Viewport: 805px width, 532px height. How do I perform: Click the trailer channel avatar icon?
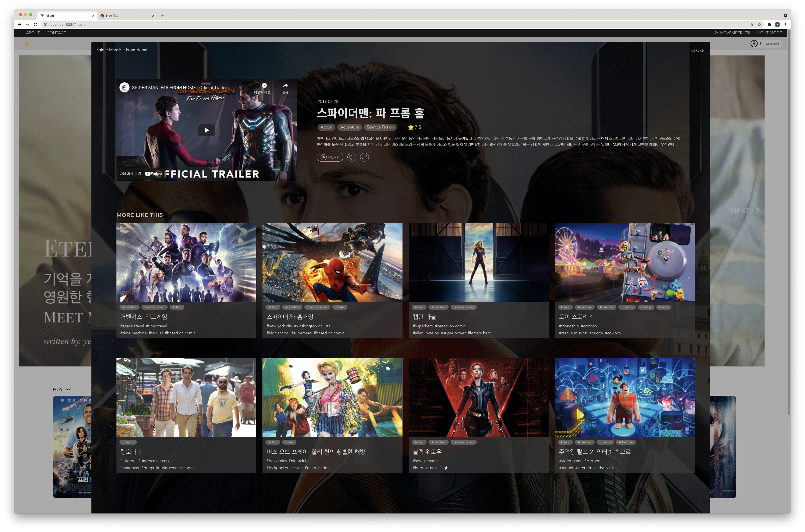[x=124, y=87]
